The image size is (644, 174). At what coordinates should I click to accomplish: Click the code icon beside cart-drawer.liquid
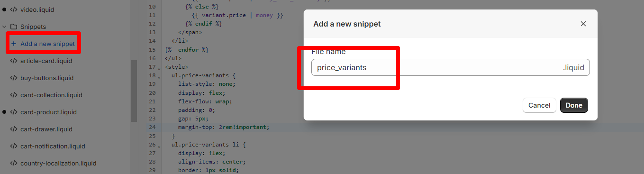coord(14,129)
